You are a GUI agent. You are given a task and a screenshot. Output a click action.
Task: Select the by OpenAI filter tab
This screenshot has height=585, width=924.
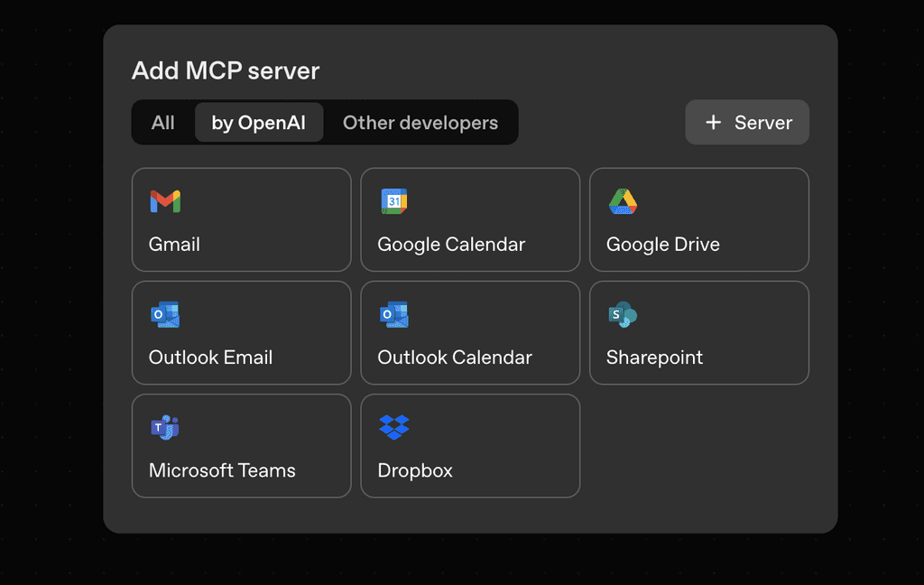[x=259, y=122]
